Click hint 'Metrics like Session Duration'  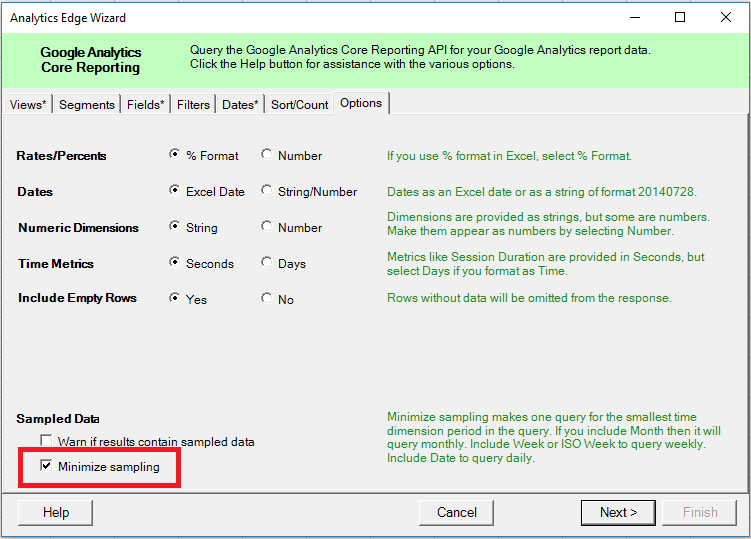(546, 264)
